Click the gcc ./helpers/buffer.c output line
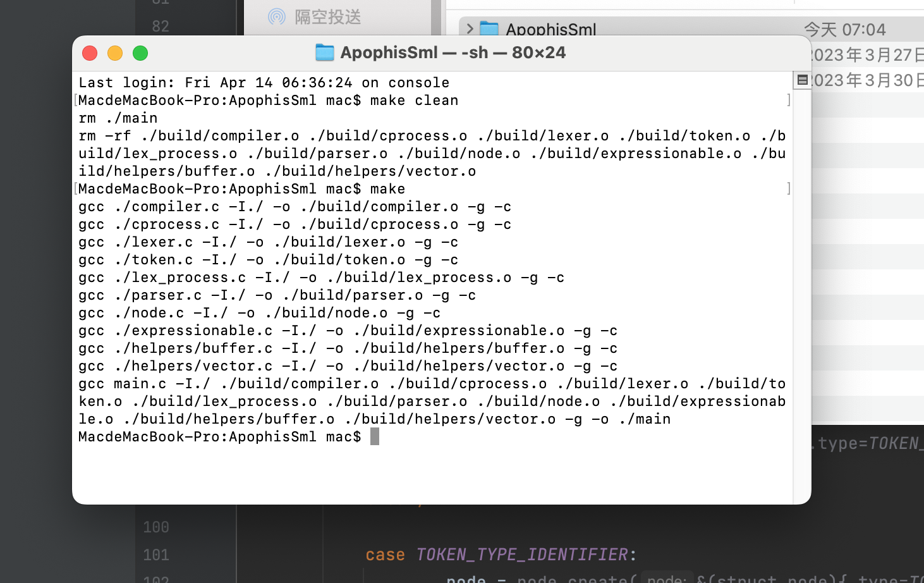 (x=348, y=348)
